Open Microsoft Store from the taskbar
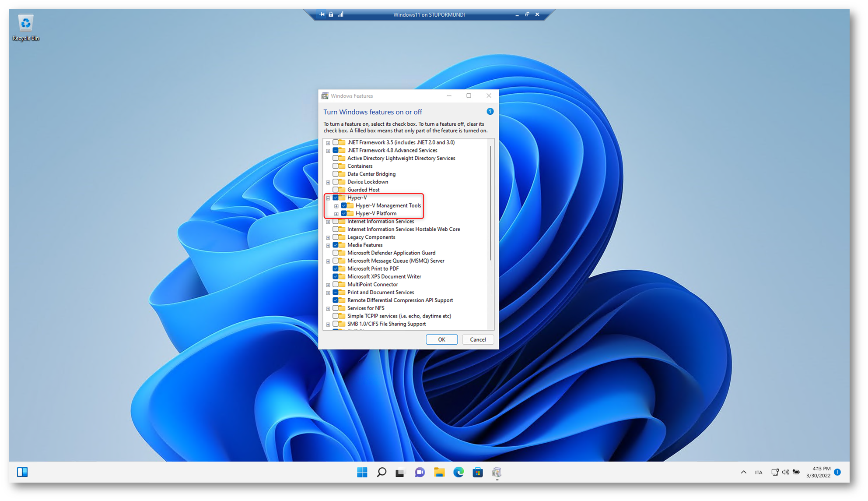Image resolution: width=868 pixels, height=501 pixels. point(478,472)
